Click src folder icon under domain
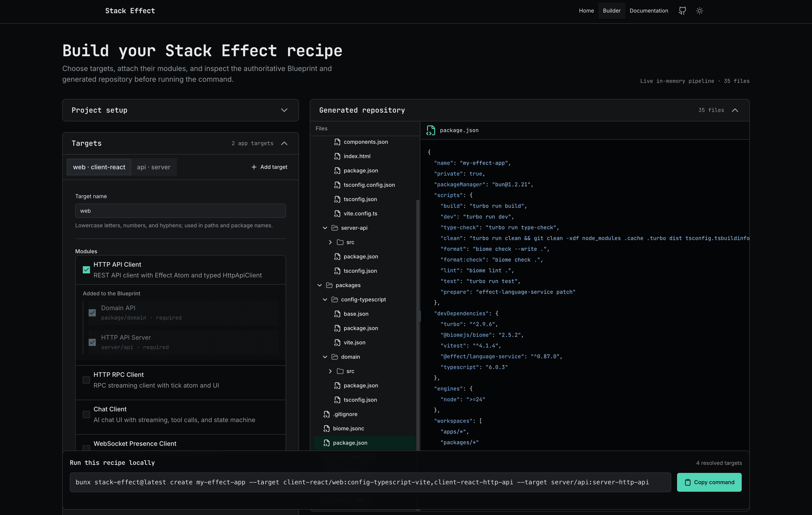This screenshot has height=515, width=812. pyautogui.click(x=340, y=371)
